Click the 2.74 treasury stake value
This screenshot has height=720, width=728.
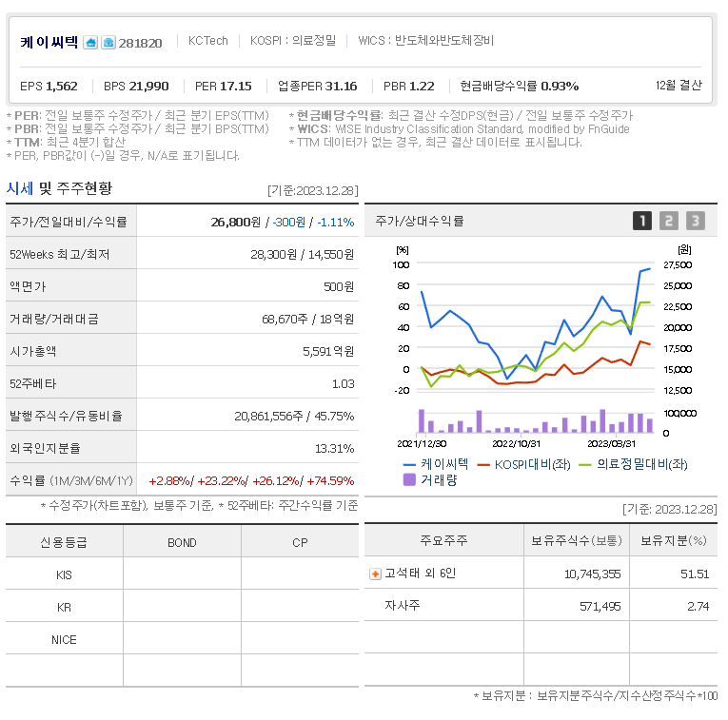click(698, 606)
